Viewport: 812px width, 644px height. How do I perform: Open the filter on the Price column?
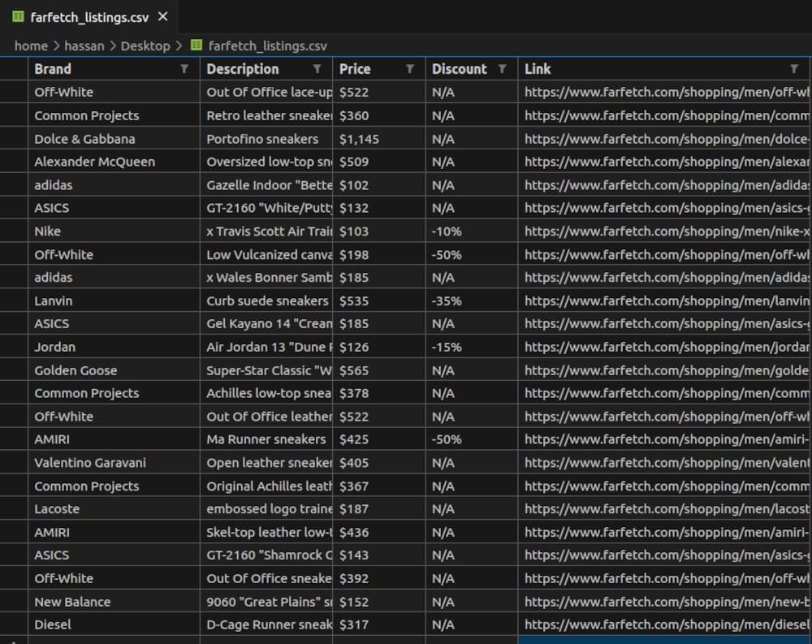click(410, 69)
